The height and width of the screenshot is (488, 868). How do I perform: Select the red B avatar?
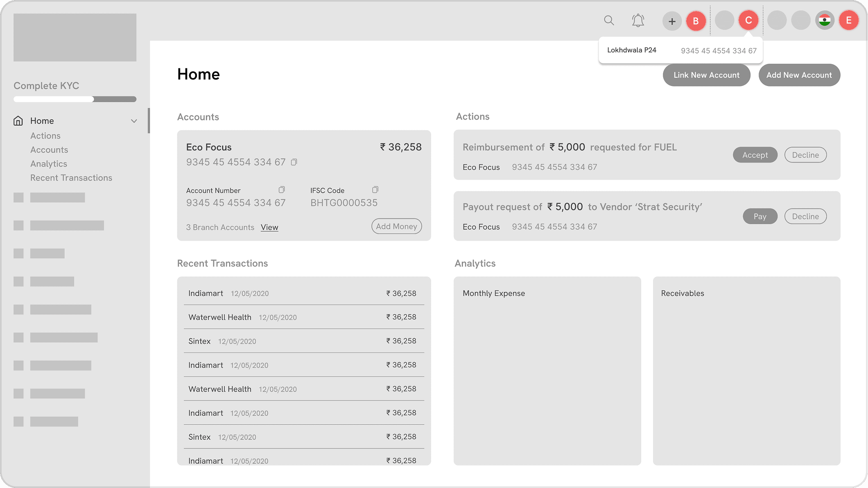696,21
